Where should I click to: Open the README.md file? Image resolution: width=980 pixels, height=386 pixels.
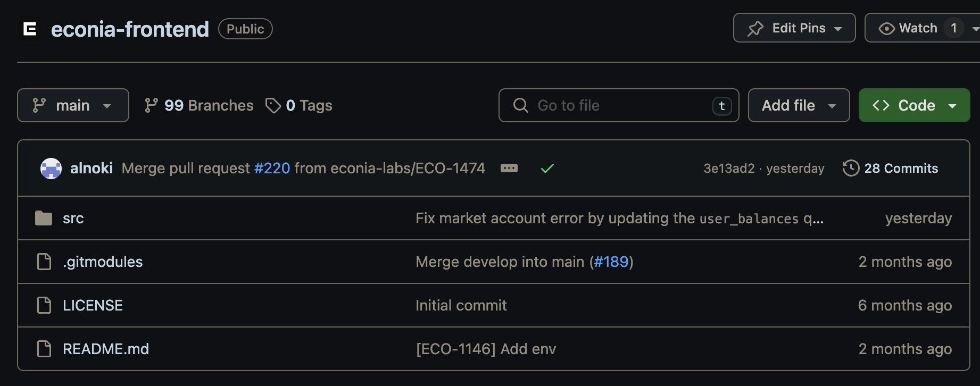point(106,349)
